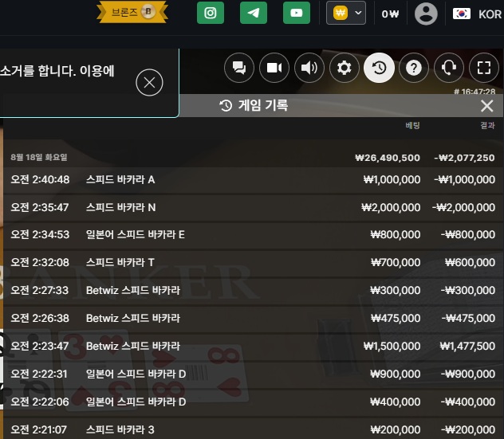Open the 2:21:07 스피드 바카라 3 record
The height and width of the screenshot is (439, 504).
tap(254, 429)
